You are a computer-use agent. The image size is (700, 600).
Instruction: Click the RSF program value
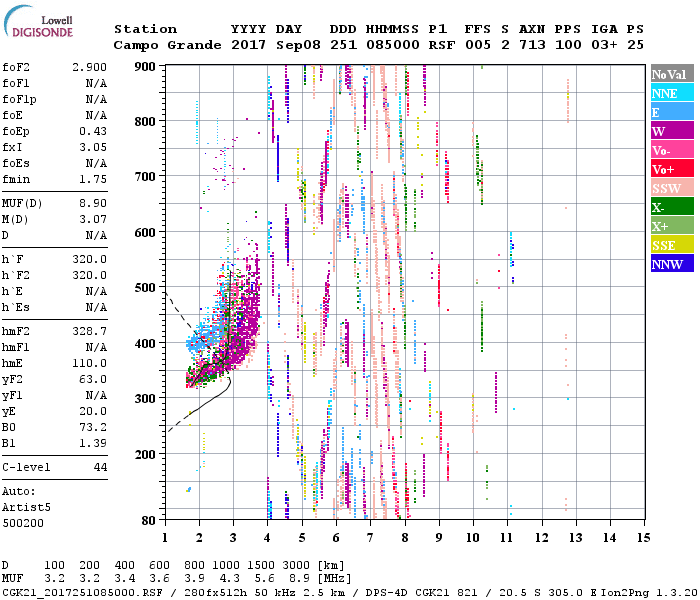pos(442,45)
